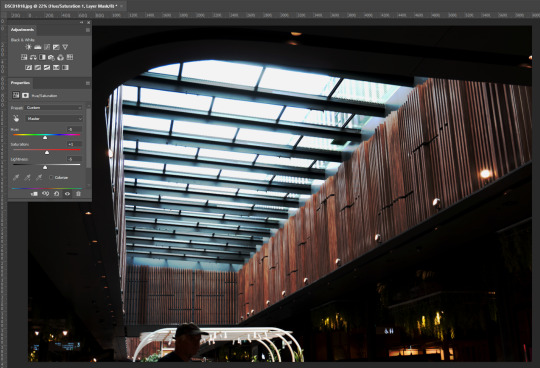Open the Master channel dropdown
This screenshot has height=368, width=540.
pyautogui.click(x=54, y=118)
